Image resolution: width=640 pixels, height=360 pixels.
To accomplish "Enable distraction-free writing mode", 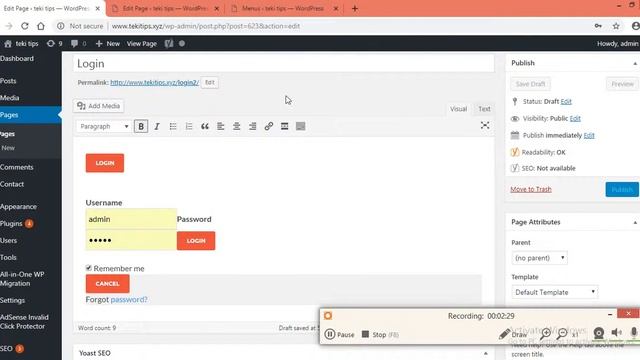I will pyautogui.click(x=484, y=125).
